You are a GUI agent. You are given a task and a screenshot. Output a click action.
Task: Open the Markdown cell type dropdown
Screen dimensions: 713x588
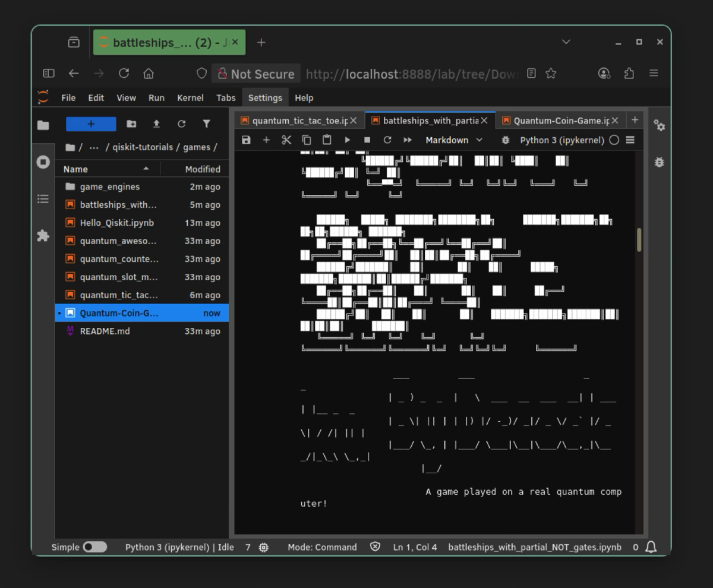tap(454, 140)
